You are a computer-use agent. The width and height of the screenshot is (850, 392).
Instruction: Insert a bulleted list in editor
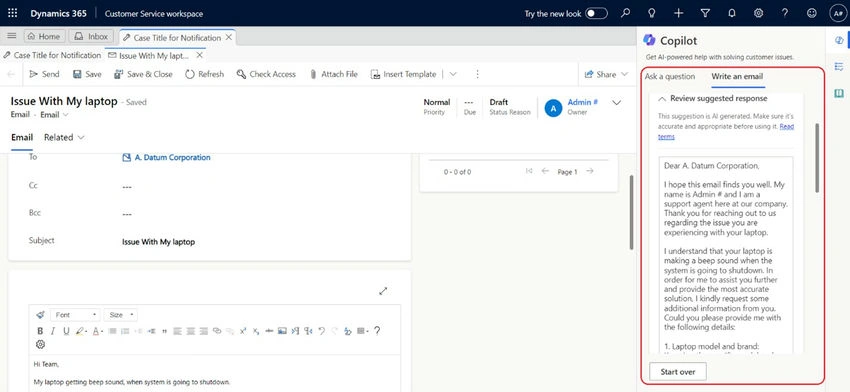112,331
